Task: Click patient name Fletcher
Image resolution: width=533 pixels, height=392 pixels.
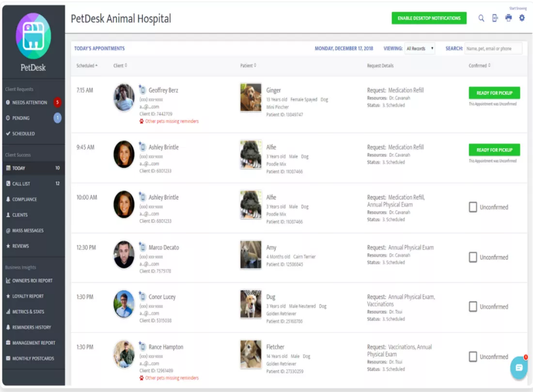Action: tap(275, 347)
